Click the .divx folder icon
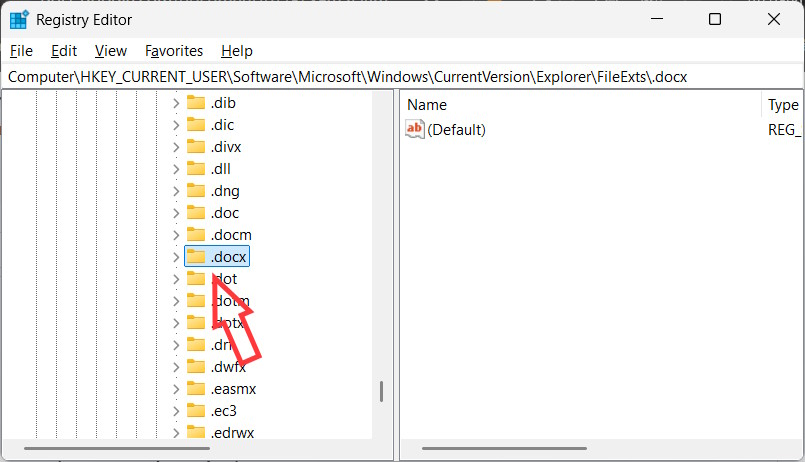This screenshot has height=462, width=805. 196,147
